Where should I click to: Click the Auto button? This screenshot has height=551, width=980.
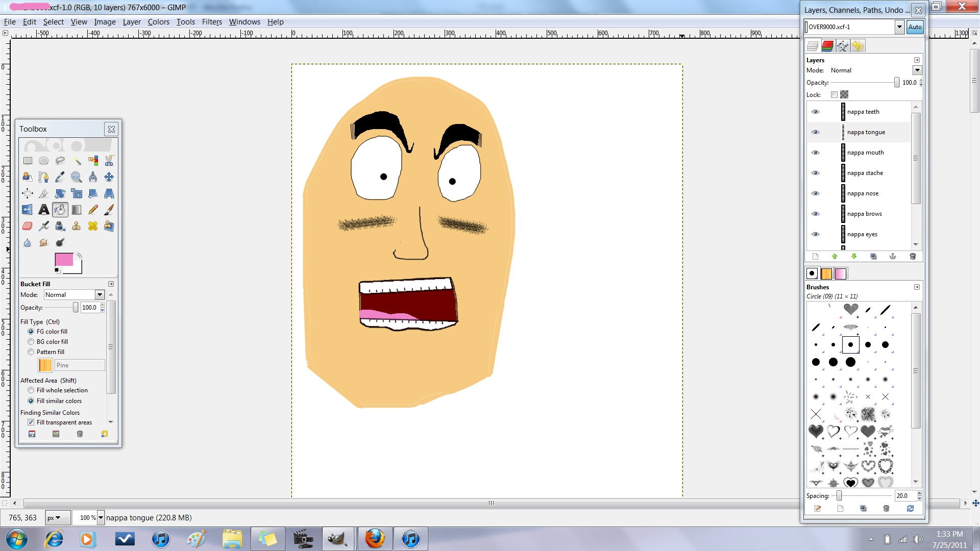point(915,27)
